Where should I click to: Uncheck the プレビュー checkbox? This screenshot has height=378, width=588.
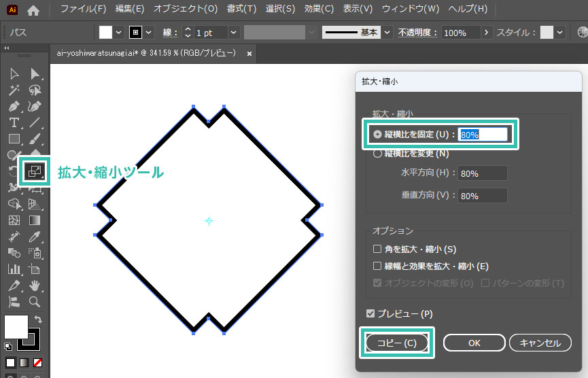coord(370,314)
